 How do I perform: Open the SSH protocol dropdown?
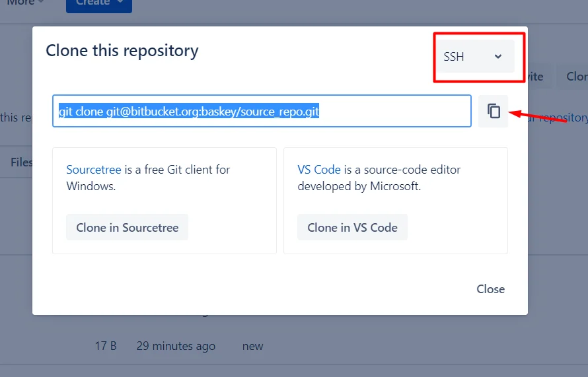(x=475, y=57)
